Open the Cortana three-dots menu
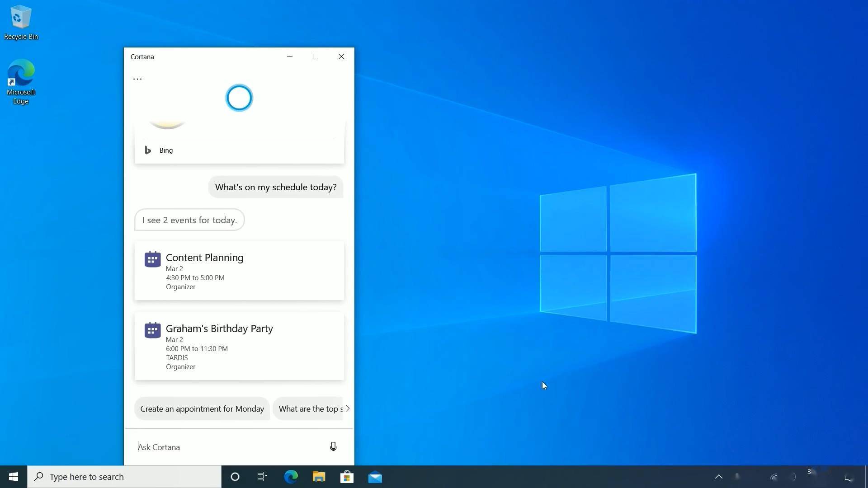Screen dimensions: 868x488 [x=137, y=79]
